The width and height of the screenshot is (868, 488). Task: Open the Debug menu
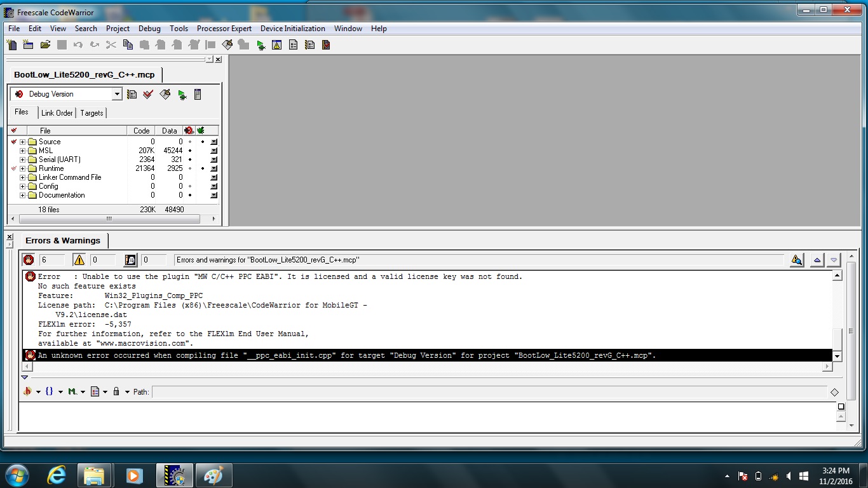pyautogui.click(x=149, y=29)
